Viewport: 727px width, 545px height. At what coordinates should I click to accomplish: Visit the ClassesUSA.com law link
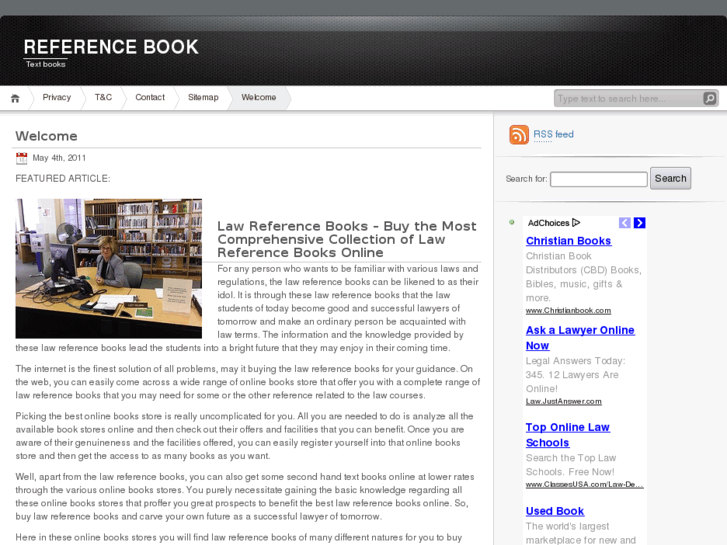coord(585,484)
